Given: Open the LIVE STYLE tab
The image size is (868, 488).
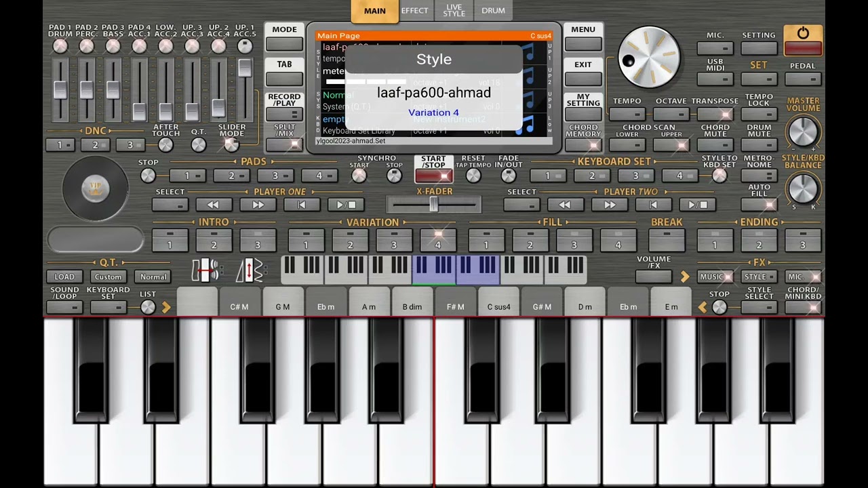Looking at the screenshot, I should tap(454, 11).
